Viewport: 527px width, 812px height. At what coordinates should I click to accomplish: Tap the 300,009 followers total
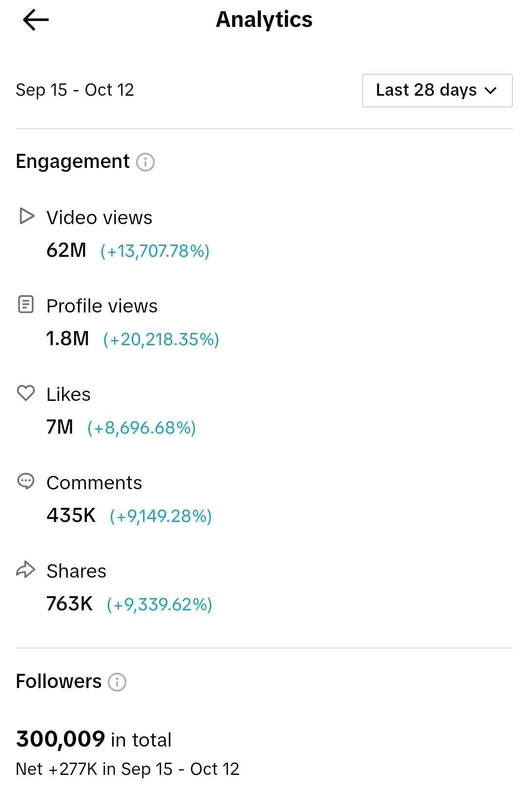click(x=61, y=739)
